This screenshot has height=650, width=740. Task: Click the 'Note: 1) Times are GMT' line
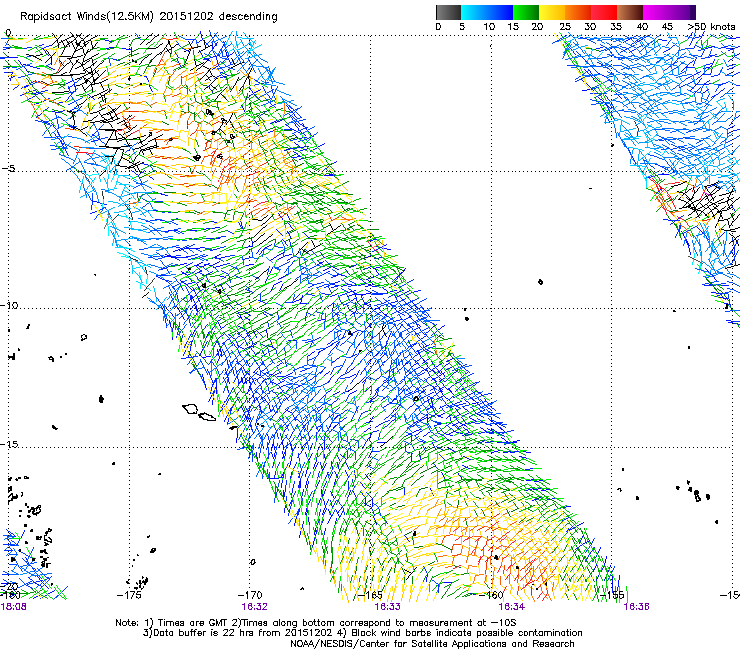pos(316,623)
